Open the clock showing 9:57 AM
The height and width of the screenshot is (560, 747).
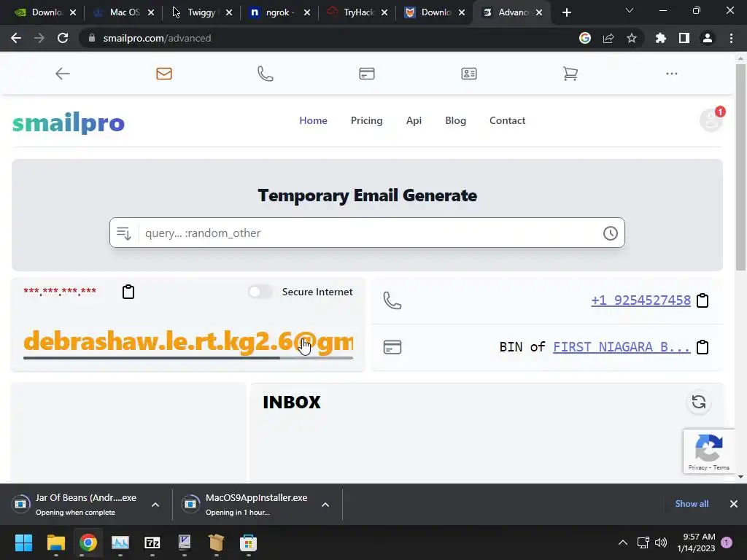pos(696,542)
